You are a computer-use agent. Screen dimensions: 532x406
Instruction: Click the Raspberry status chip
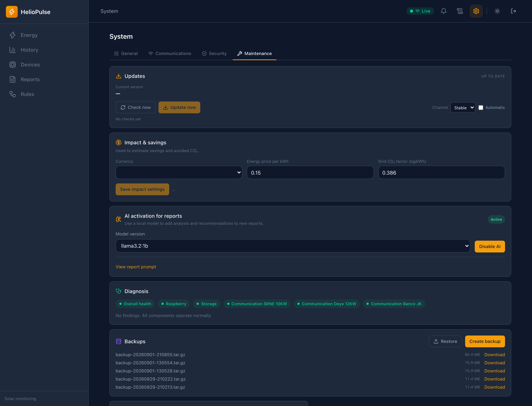click(x=174, y=304)
